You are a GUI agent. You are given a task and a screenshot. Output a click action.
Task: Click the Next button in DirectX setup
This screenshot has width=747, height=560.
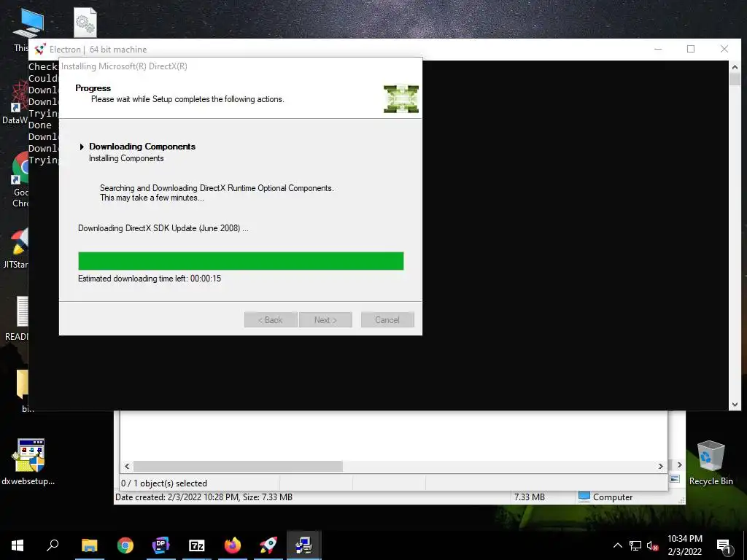tap(325, 319)
